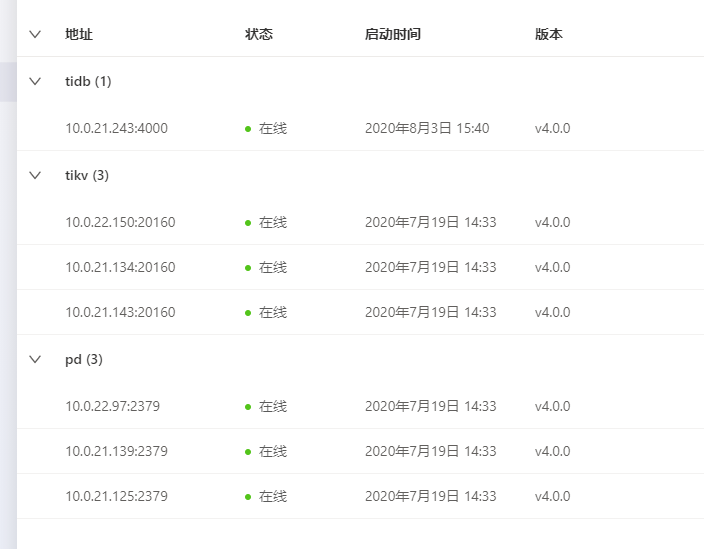Image resolution: width=704 pixels, height=549 pixels.
Task: Select tikv address 10.0.21.143:20160
Action: [x=120, y=312]
